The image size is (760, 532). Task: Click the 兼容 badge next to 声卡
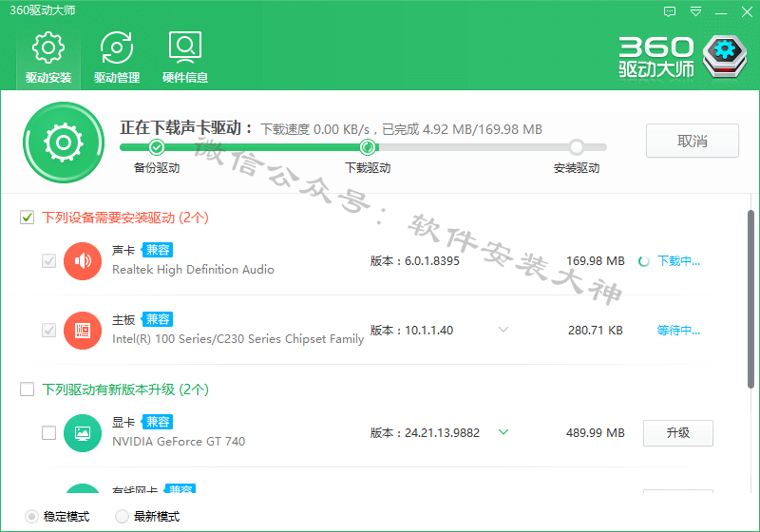coord(158,250)
